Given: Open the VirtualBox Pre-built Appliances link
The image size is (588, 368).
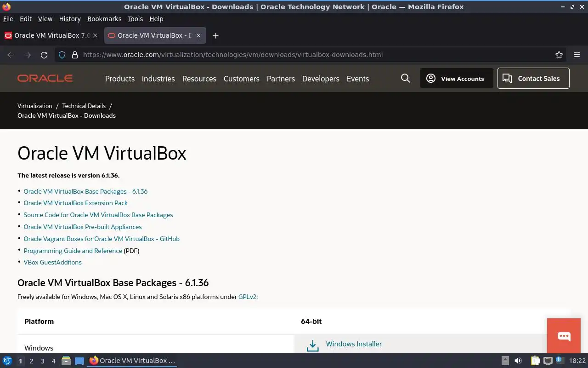Looking at the screenshot, I should coord(83,227).
